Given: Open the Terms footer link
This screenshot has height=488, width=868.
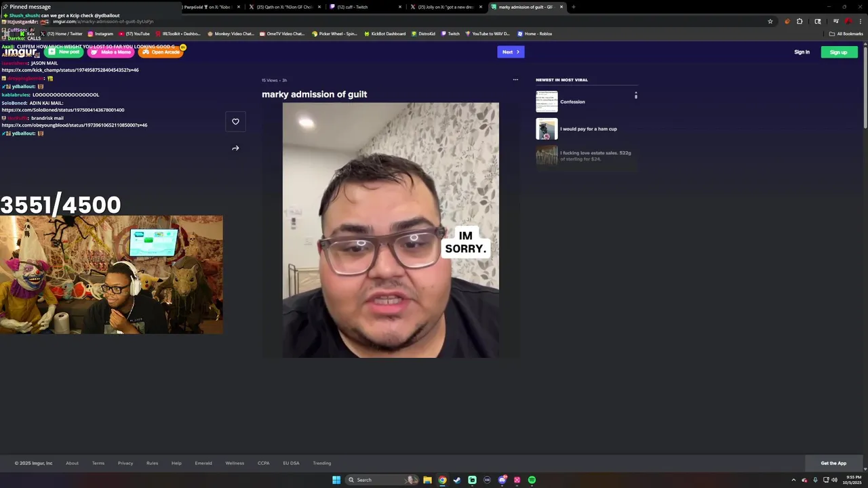Looking at the screenshot, I should (98, 464).
